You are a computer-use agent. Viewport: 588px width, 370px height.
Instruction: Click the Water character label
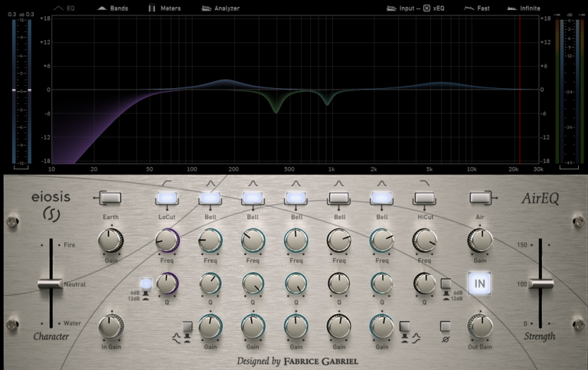[72, 323]
